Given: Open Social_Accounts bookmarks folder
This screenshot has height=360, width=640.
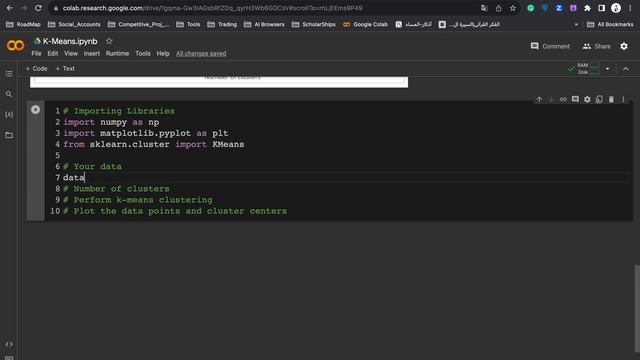Looking at the screenshot, I should [74, 24].
